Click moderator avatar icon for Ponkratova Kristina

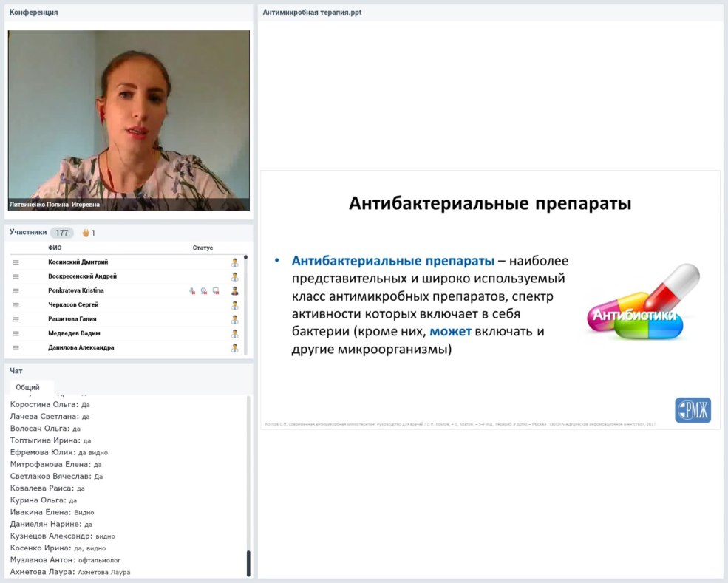[235, 291]
